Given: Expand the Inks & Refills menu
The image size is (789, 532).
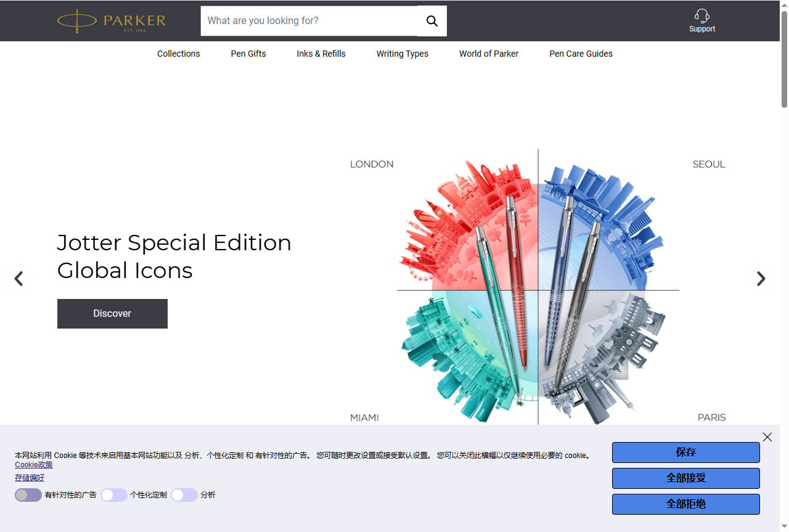Looking at the screenshot, I should click(x=321, y=54).
